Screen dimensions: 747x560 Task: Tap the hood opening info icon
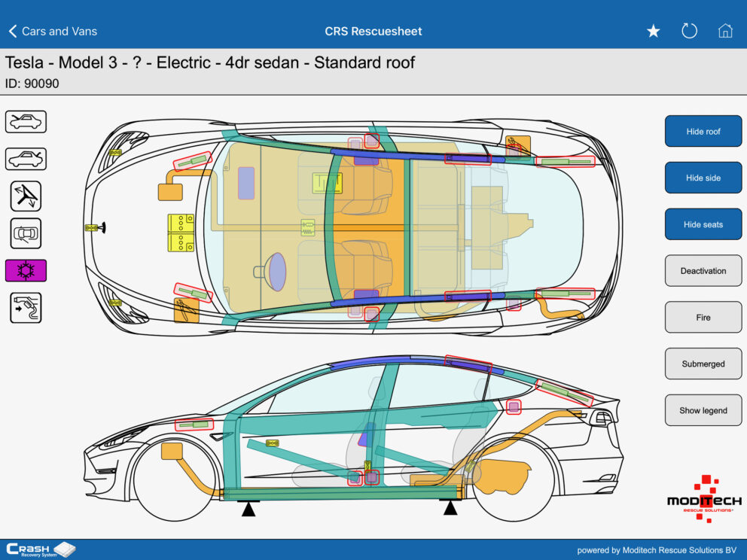click(26, 121)
